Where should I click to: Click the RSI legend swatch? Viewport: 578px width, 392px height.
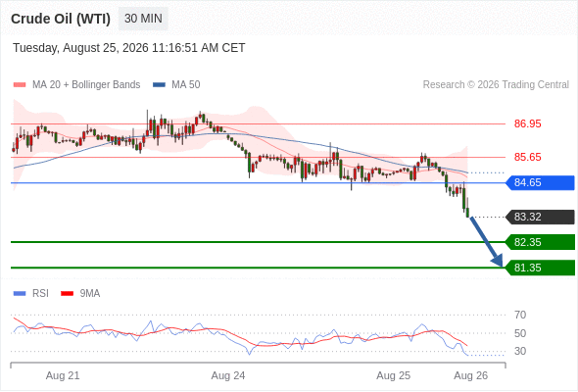tap(20, 294)
